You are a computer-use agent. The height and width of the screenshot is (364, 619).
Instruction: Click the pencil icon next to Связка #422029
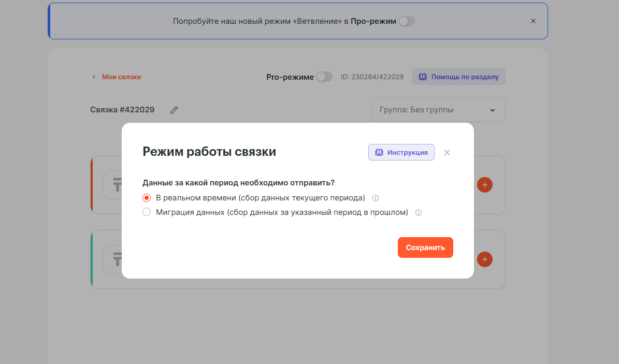tap(174, 110)
